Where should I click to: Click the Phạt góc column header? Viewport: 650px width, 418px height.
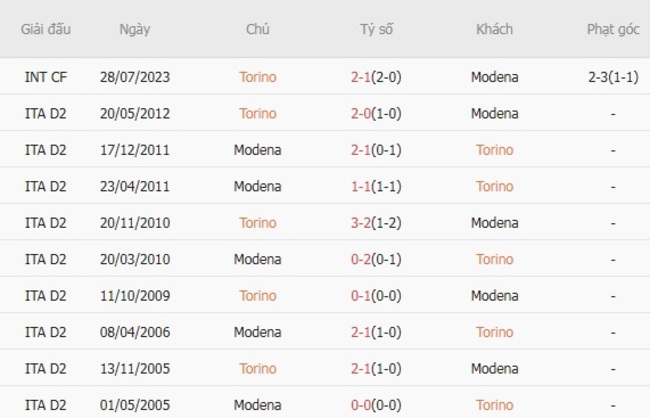pyautogui.click(x=613, y=29)
